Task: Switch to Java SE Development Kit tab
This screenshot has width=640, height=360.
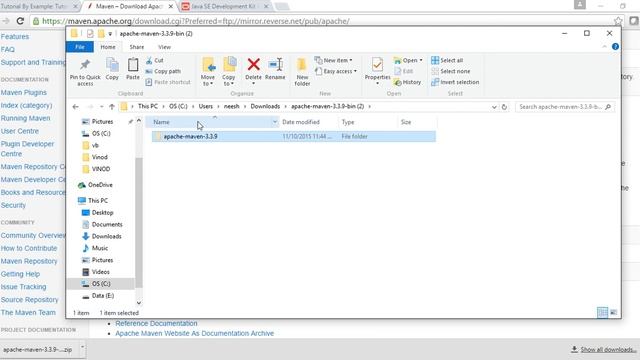Action: pyautogui.click(x=224, y=7)
